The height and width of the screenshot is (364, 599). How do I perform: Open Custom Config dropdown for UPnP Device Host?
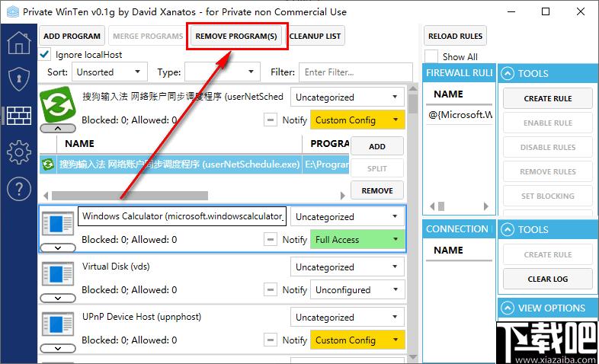pos(357,340)
